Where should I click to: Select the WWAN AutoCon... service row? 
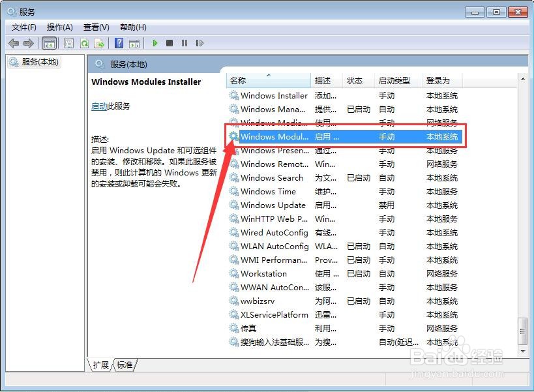344,288
